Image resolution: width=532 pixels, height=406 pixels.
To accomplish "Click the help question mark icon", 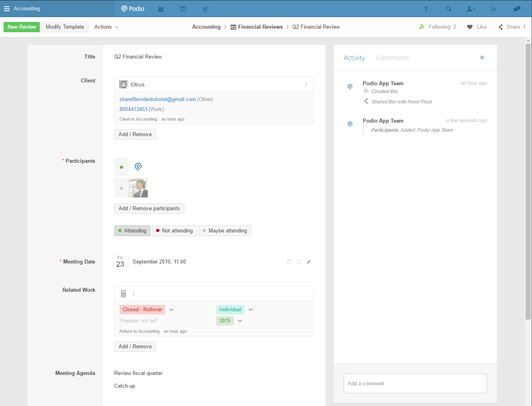I will [426, 9].
